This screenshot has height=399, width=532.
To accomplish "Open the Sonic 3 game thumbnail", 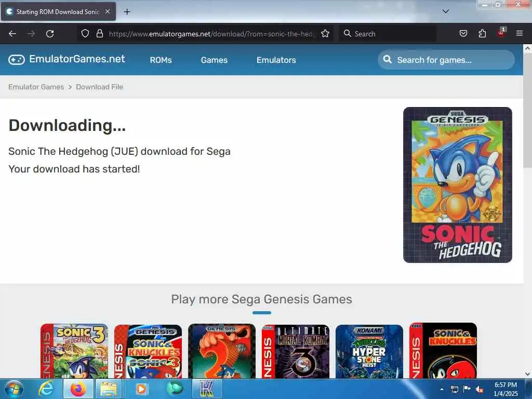I will tap(74, 351).
